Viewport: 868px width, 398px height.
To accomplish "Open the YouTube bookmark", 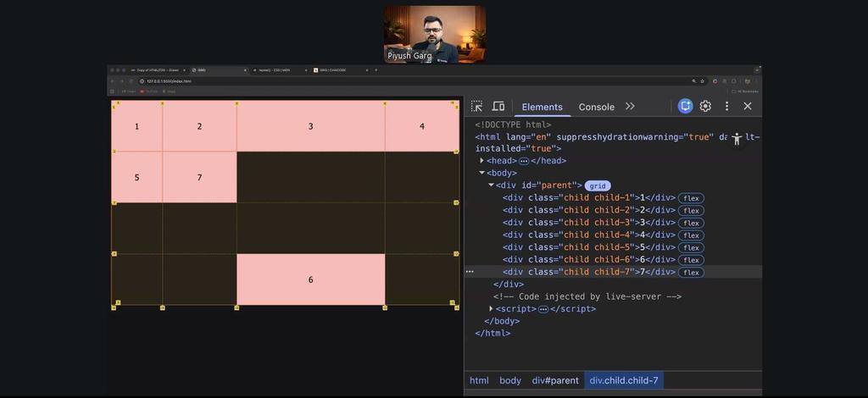I will coord(149,91).
